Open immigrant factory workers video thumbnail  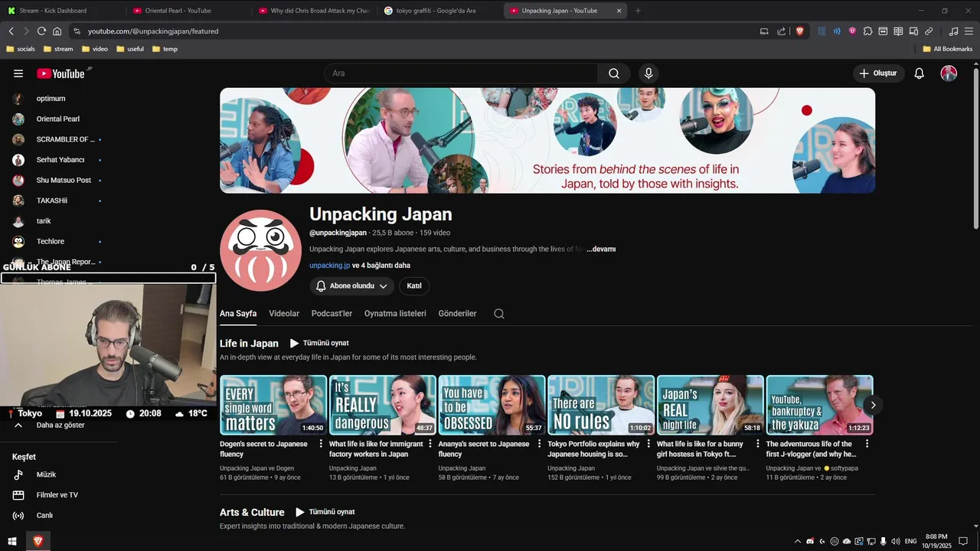coord(383,405)
